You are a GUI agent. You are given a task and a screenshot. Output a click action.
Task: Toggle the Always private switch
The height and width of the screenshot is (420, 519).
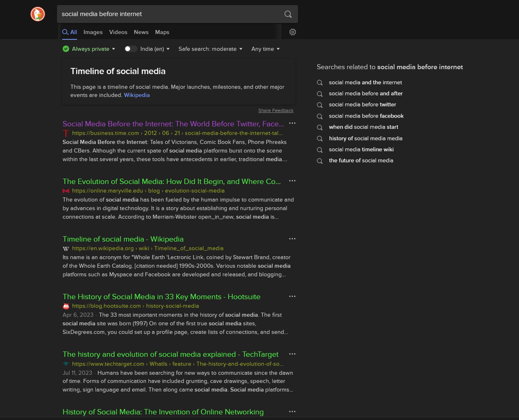click(x=130, y=49)
